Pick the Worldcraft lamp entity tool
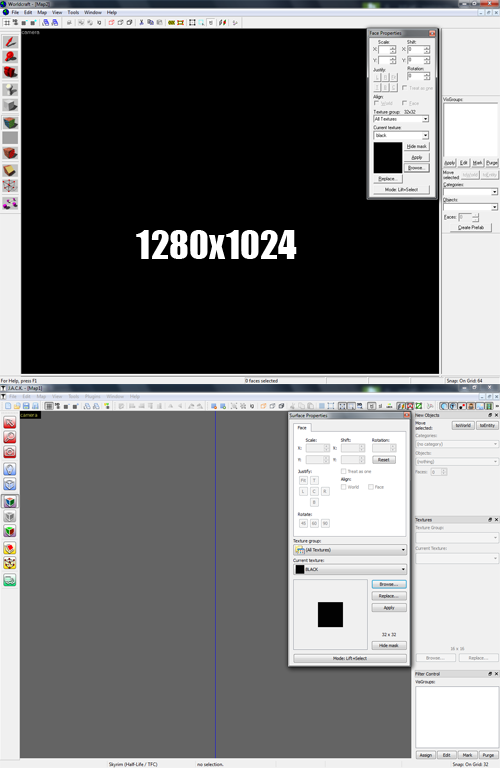The height and width of the screenshot is (768, 500). [10, 90]
